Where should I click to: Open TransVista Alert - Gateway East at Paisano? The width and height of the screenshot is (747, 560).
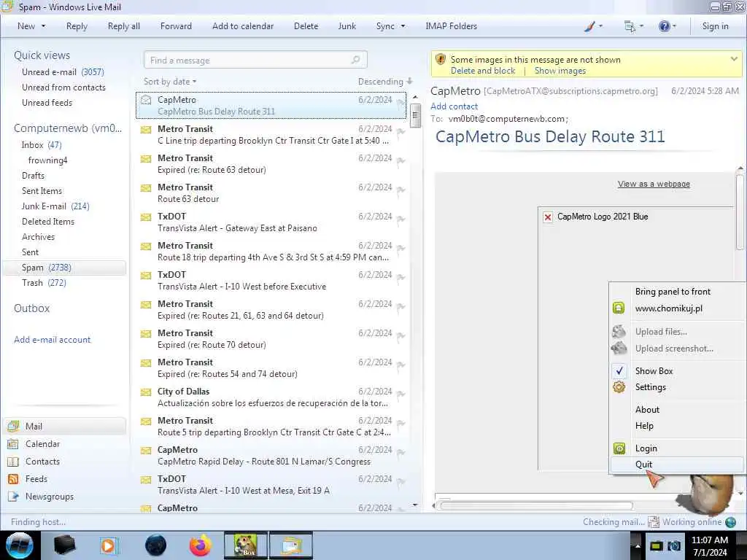click(271, 222)
